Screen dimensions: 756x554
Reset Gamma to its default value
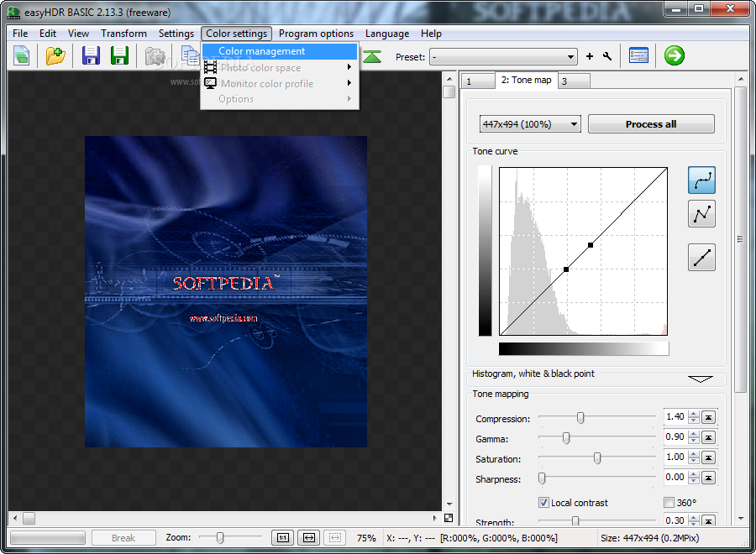708,437
